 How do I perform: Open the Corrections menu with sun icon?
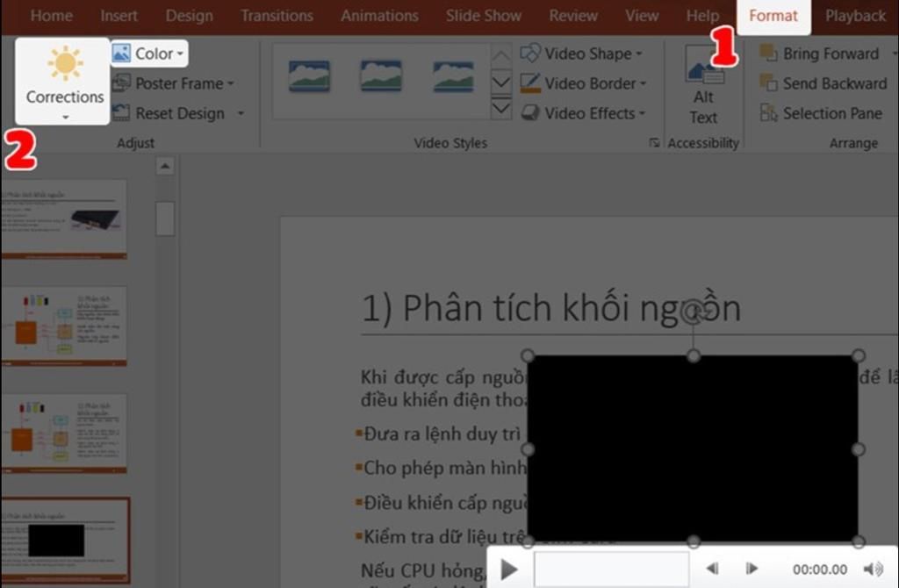(x=63, y=82)
